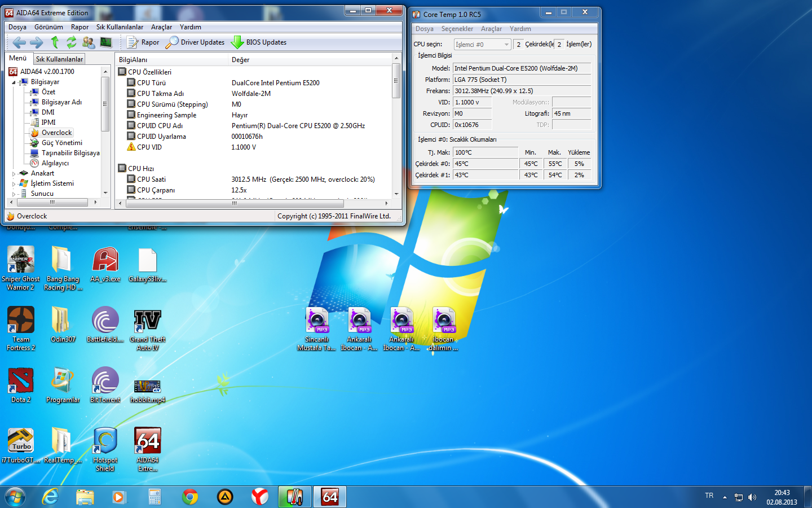812x508 pixels.
Task: Click the users icon in AIDA64 toolbar
Action: coord(89,42)
